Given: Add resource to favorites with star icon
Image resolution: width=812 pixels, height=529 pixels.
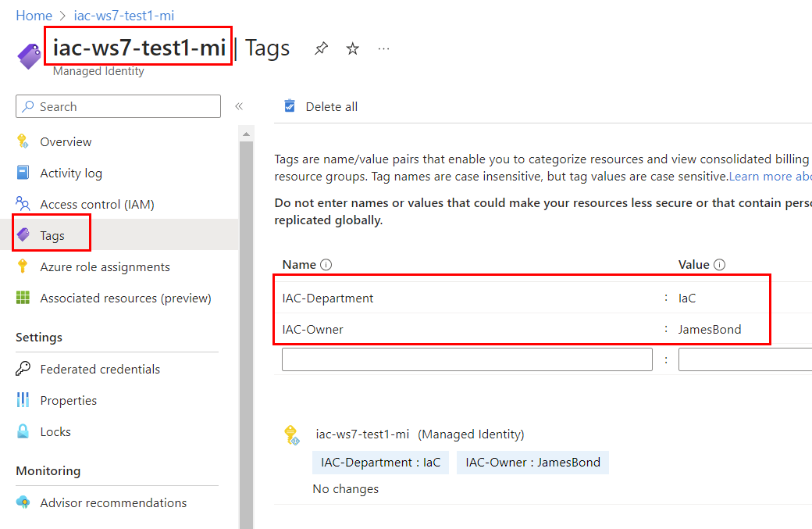Looking at the screenshot, I should coord(353,49).
